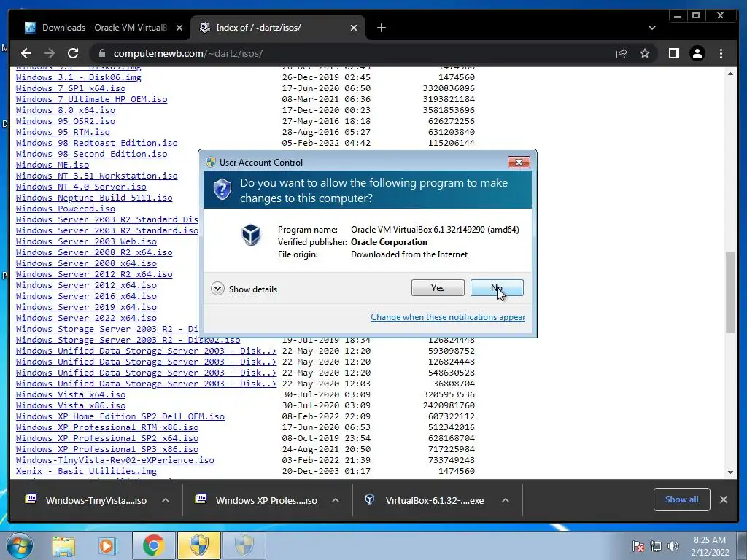Open the side panel icon
The width and height of the screenshot is (747, 560).
coord(673,53)
